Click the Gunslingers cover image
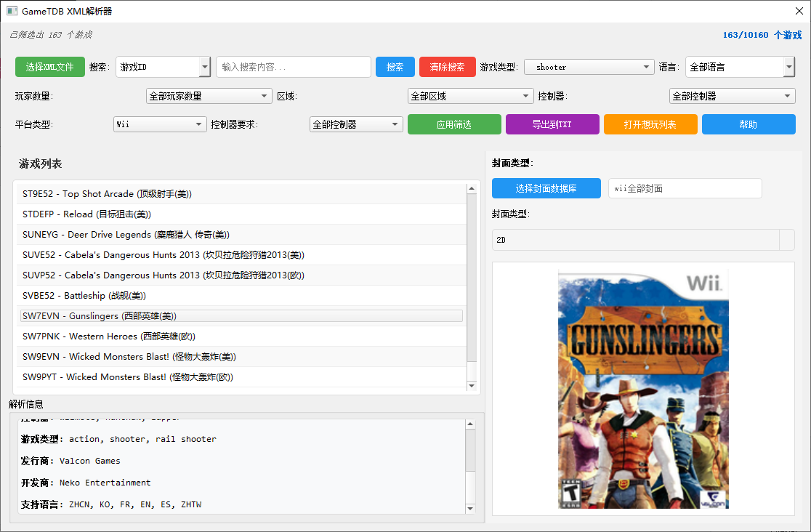 pos(643,389)
